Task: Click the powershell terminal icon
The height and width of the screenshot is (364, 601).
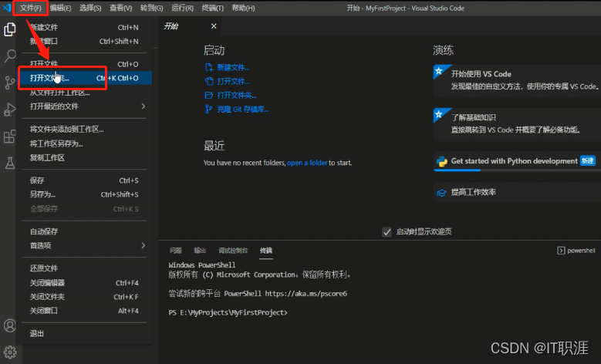Action: (561, 251)
